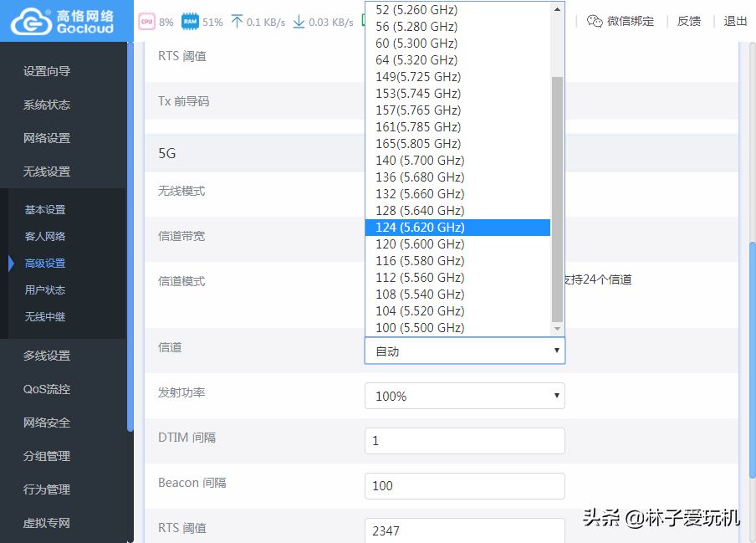Screen dimensions: 756x543
Task: Choose channel 60 (5.300 GHz)
Action: click(x=457, y=43)
